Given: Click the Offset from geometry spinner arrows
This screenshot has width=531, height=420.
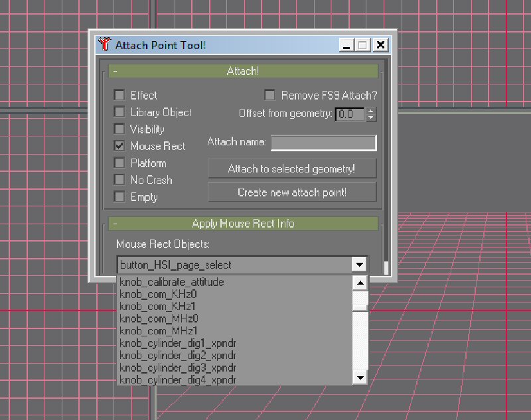Looking at the screenshot, I should [370, 114].
